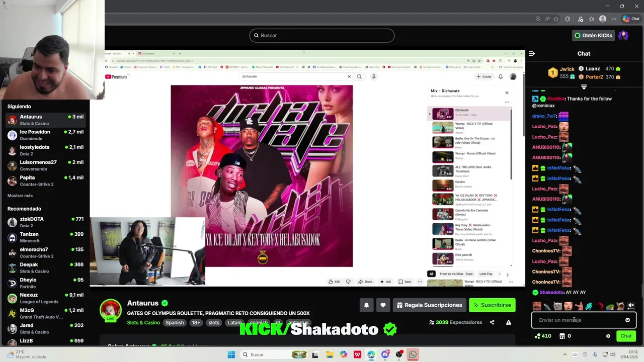
Task: Click the Slots & Casino category link
Action: coord(143,323)
